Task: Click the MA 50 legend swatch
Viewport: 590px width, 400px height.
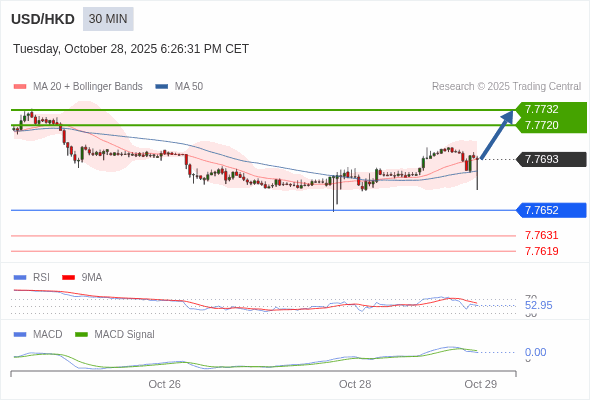Action: pos(162,87)
